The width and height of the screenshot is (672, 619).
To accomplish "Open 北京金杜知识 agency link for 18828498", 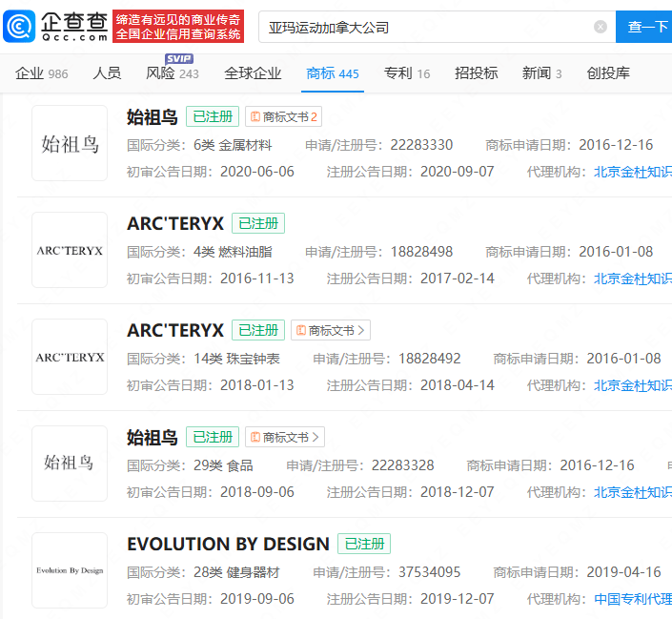I will (x=633, y=279).
